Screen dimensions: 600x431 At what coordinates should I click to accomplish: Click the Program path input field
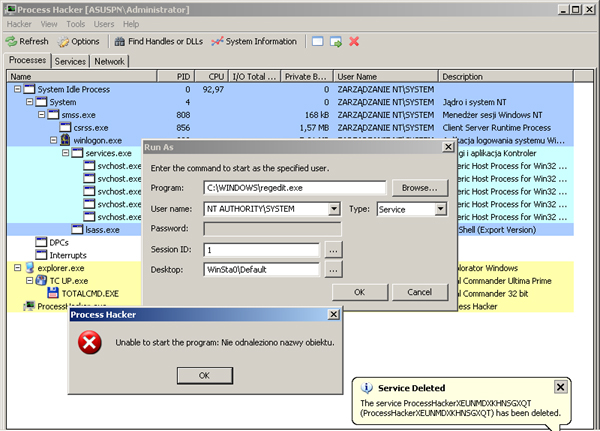point(295,188)
